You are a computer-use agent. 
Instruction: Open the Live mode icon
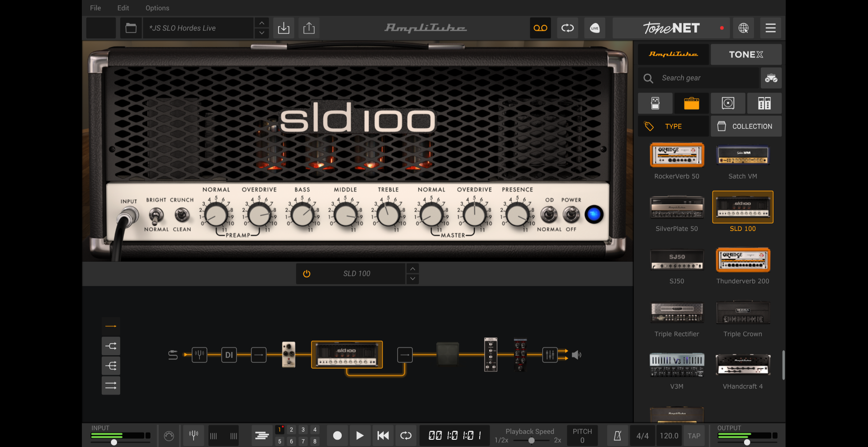pyautogui.click(x=594, y=28)
